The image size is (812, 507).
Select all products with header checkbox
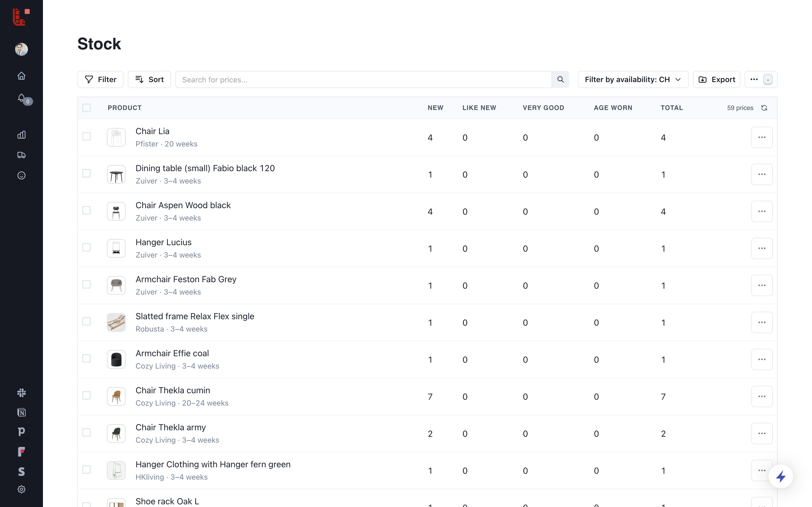click(86, 108)
